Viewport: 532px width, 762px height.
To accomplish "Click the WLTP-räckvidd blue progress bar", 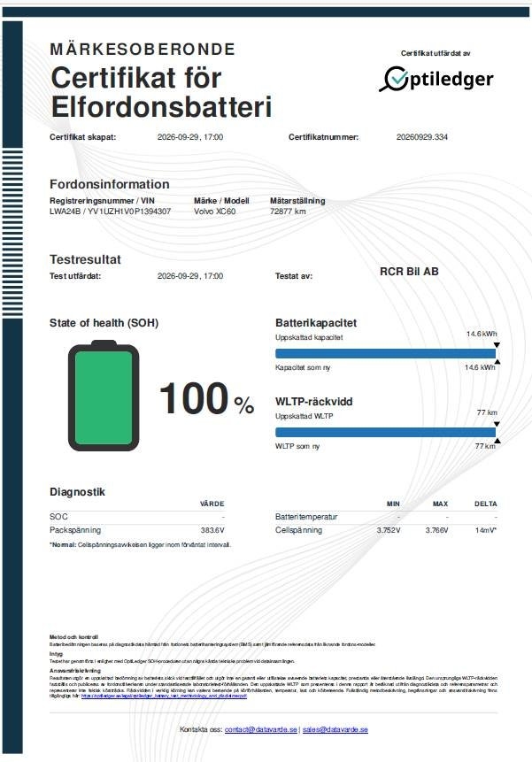I will pyautogui.click(x=385, y=433).
